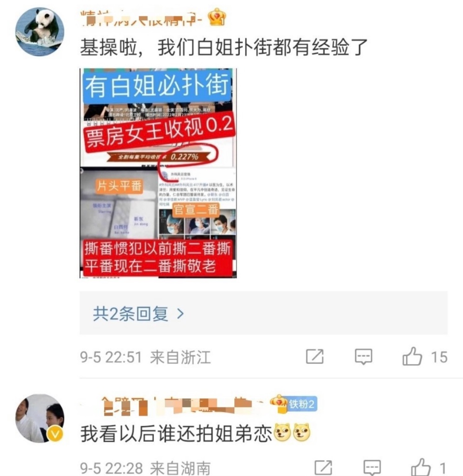
Task: Share the comment from 浙江
Action: click(x=315, y=357)
